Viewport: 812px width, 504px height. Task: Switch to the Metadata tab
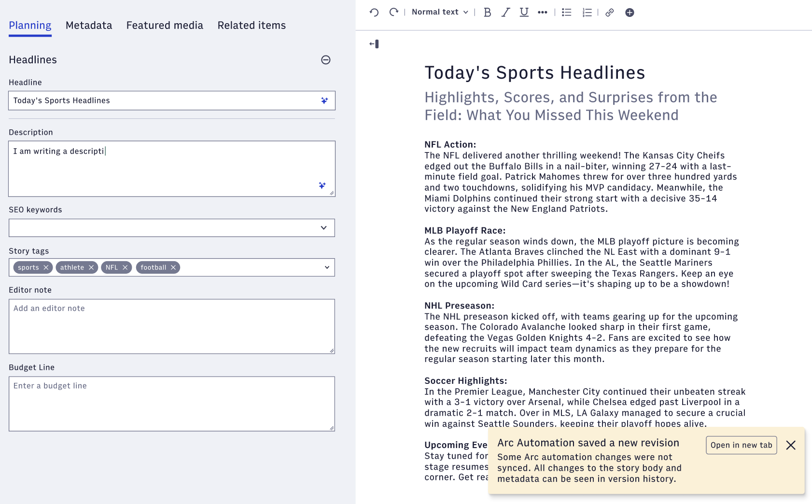(x=89, y=26)
